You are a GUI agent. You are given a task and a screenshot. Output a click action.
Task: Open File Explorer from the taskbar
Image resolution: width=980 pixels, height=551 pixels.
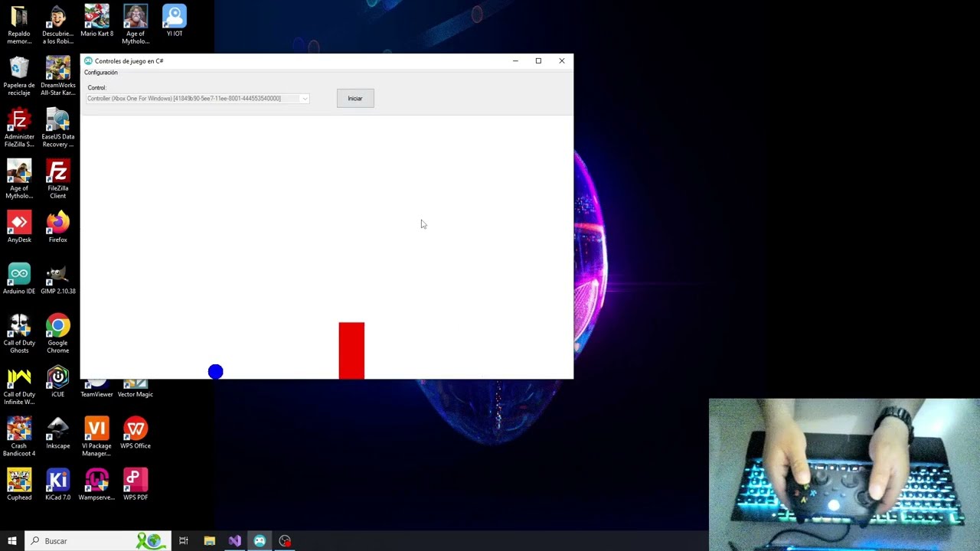click(x=209, y=541)
